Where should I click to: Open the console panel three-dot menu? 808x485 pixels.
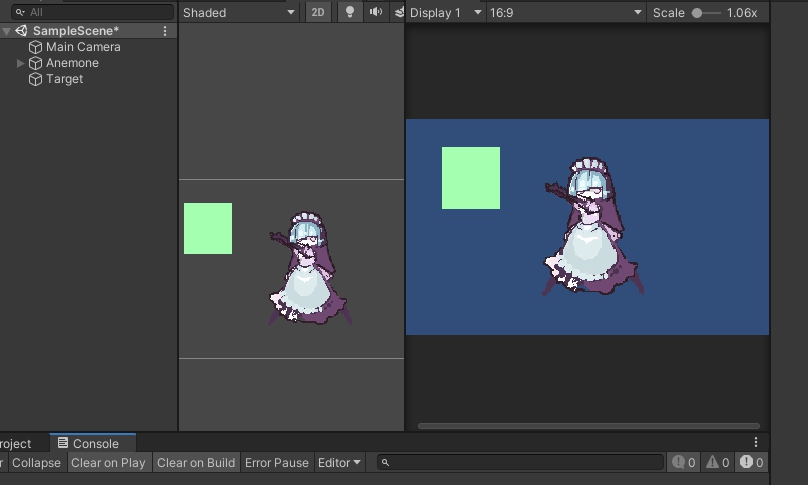(756, 442)
